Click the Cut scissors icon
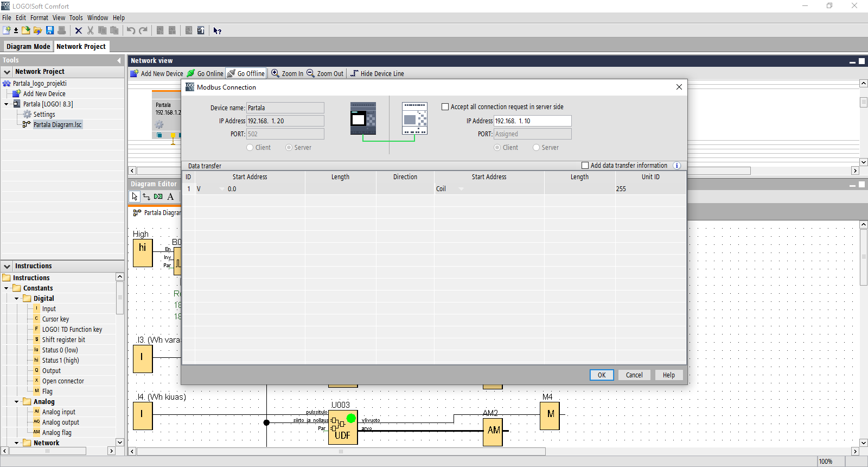 pyautogui.click(x=91, y=30)
